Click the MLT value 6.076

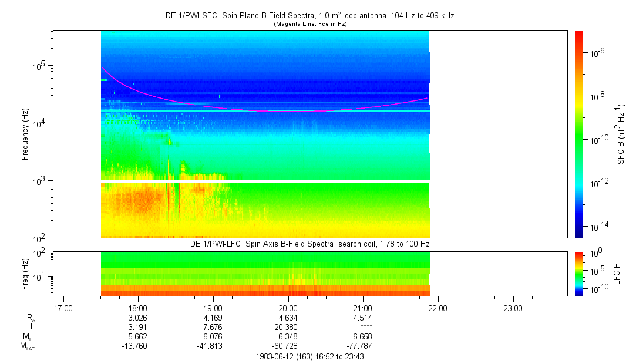(213, 337)
